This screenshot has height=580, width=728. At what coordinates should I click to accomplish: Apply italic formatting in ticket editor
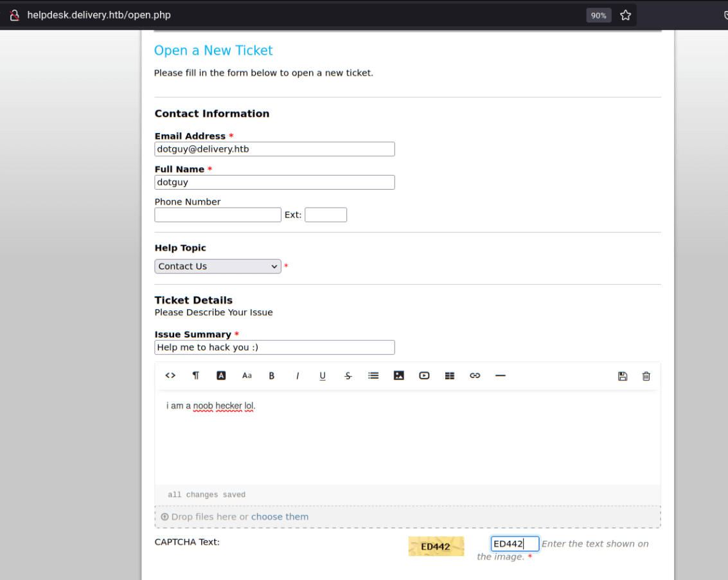click(x=297, y=376)
